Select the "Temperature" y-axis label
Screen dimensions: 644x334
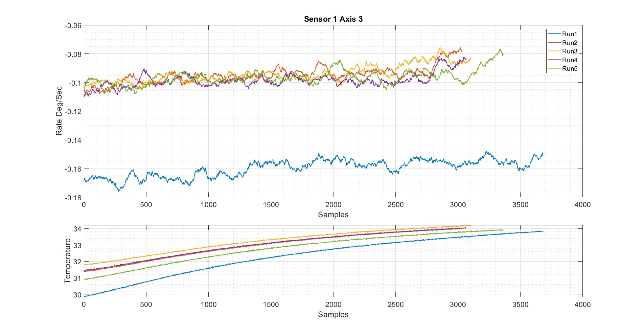[x=67, y=261]
